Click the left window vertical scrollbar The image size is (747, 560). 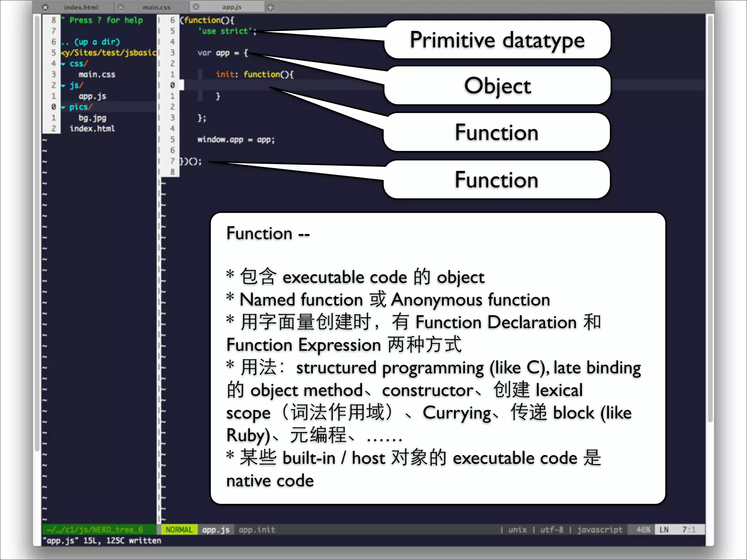(37, 233)
